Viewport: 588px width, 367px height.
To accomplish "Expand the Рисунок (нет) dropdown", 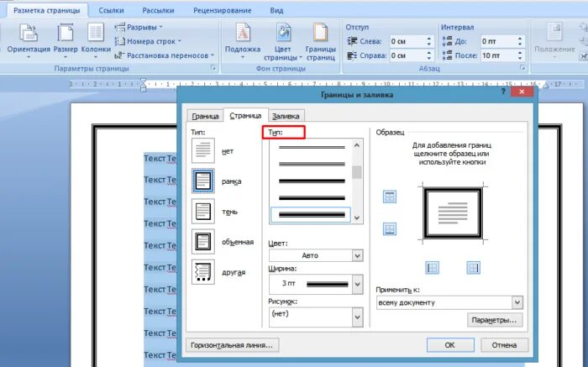I will tap(357, 317).
